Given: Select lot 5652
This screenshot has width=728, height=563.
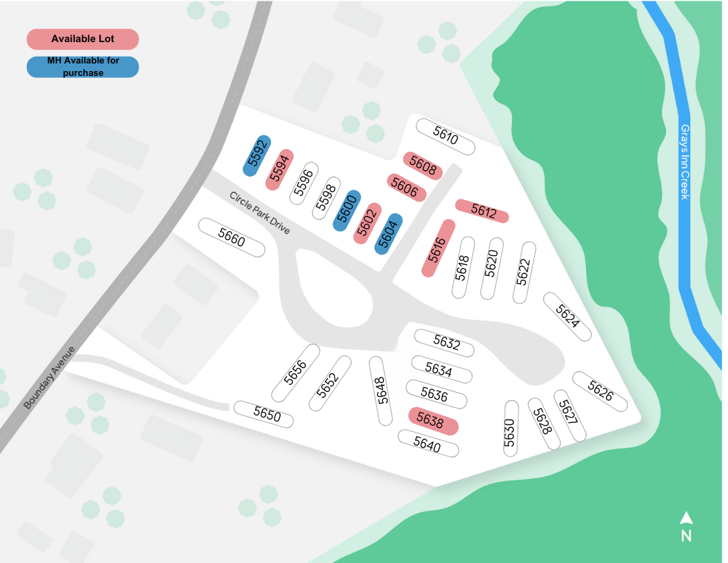Looking at the screenshot, I should tap(330, 383).
